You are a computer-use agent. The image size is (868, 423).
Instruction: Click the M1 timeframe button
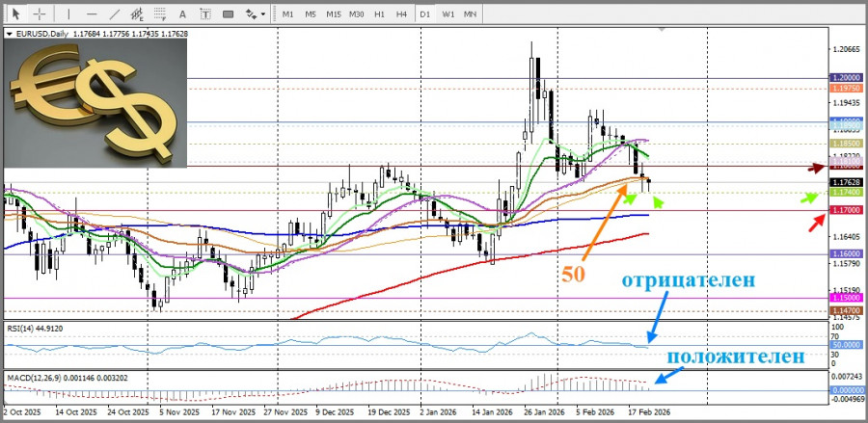287,14
